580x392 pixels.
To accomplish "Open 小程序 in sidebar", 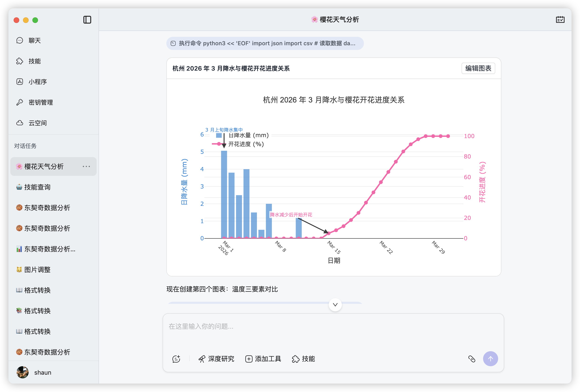I will [38, 82].
